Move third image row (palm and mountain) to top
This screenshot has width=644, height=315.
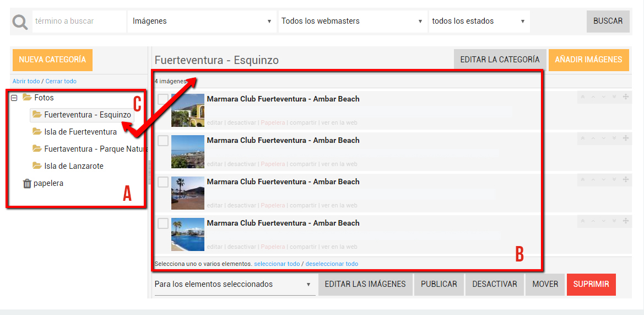tap(582, 179)
